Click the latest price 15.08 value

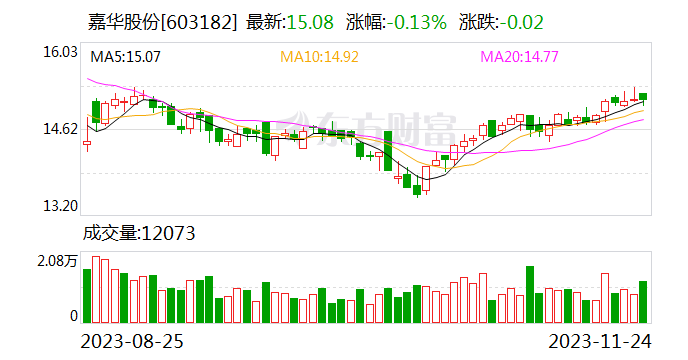click(310, 22)
